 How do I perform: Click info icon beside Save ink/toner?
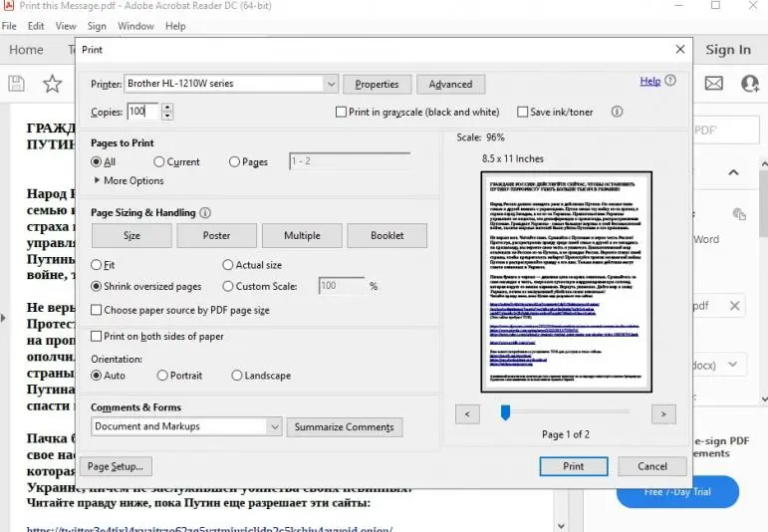617,113
